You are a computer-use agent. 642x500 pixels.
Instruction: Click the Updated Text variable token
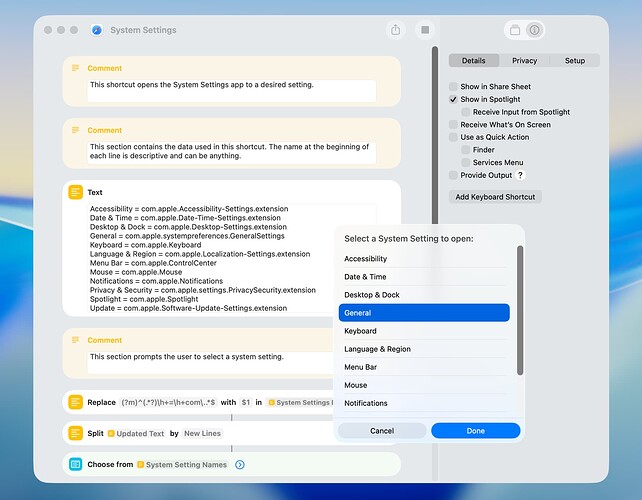136,433
